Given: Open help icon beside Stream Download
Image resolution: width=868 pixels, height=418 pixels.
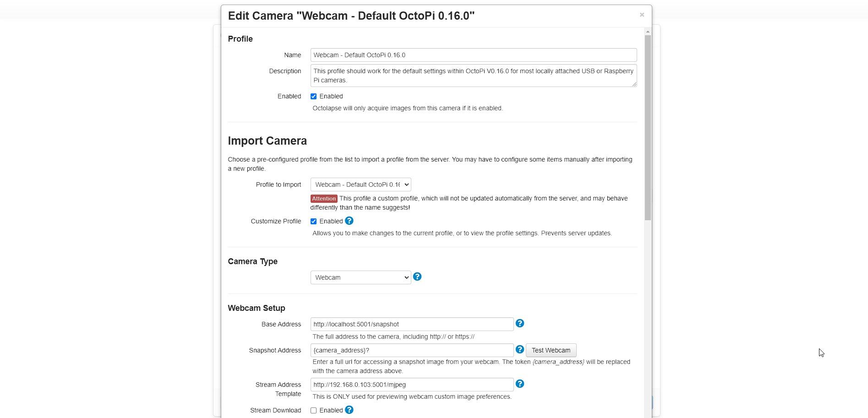Looking at the screenshot, I should point(349,410).
